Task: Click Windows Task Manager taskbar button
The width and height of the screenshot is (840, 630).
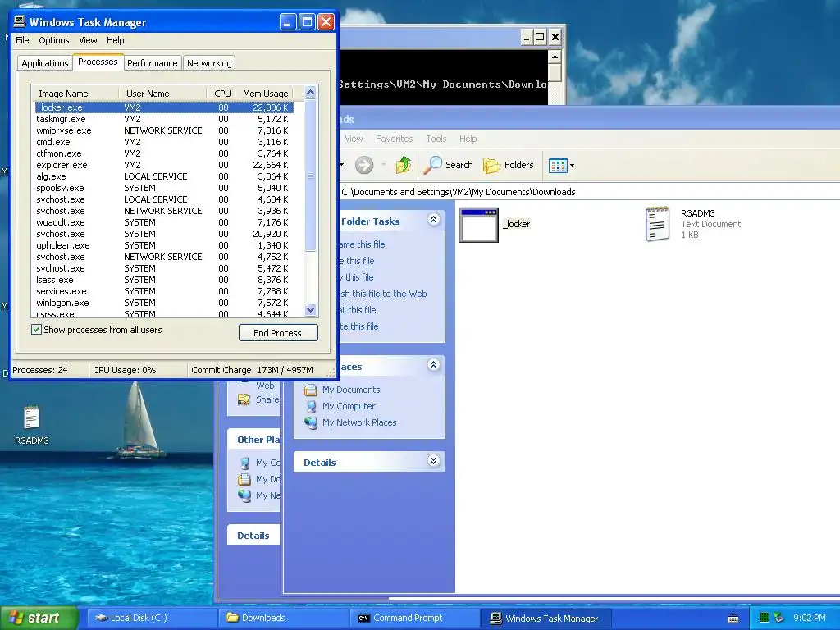Action: click(x=546, y=618)
